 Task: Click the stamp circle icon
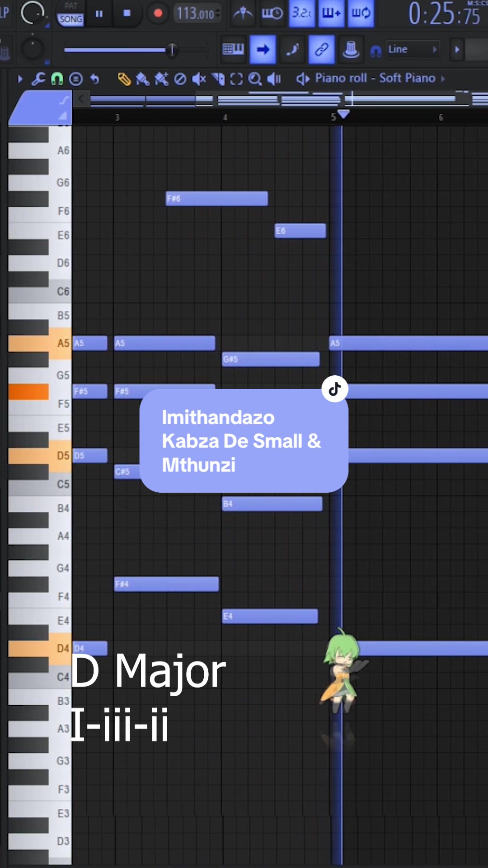(x=76, y=79)
